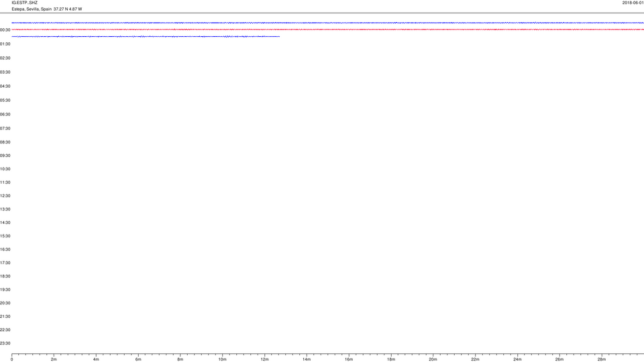Click the 18m axis tick label
This screenshot has height=362, width=644.
(391, 359)
